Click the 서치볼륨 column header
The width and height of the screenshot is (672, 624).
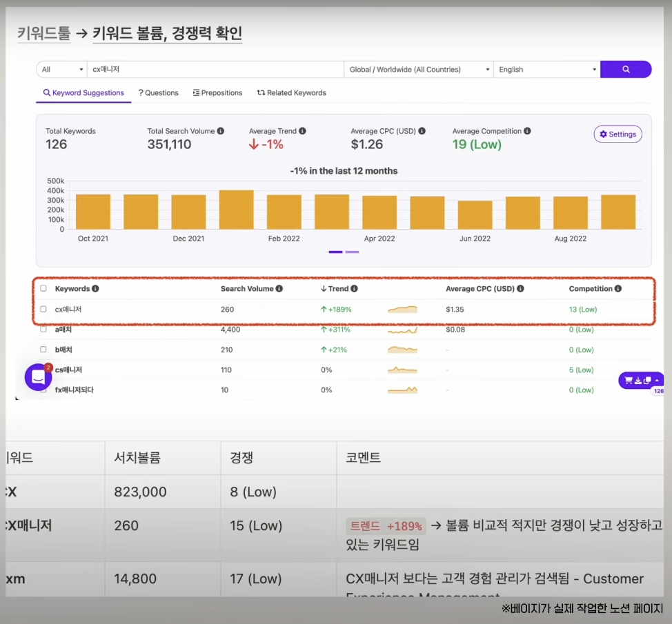(137, 458)
